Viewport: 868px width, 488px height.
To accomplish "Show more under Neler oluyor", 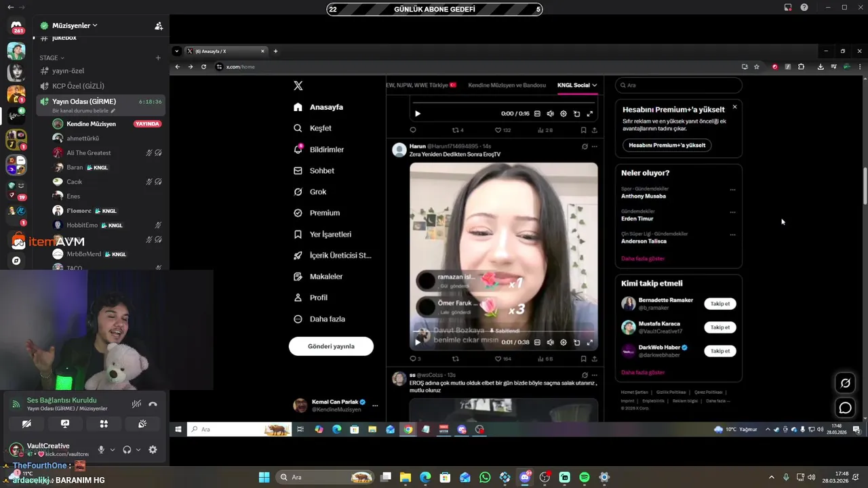I will (643, 259).
